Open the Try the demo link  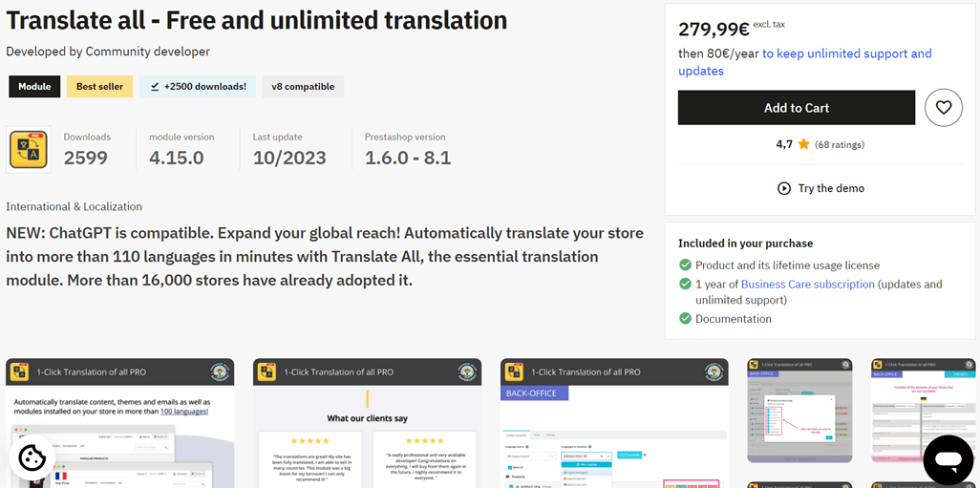(x=820, y=188)
